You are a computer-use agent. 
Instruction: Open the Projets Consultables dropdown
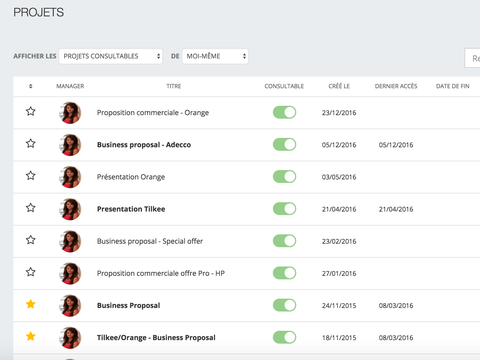click(x=111, y=56)
